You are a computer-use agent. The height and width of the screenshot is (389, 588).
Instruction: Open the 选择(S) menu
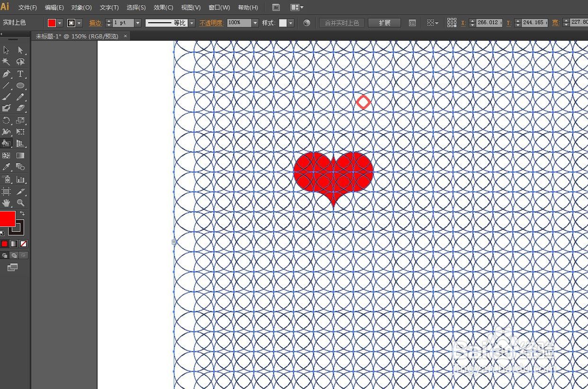coord(136,8)
